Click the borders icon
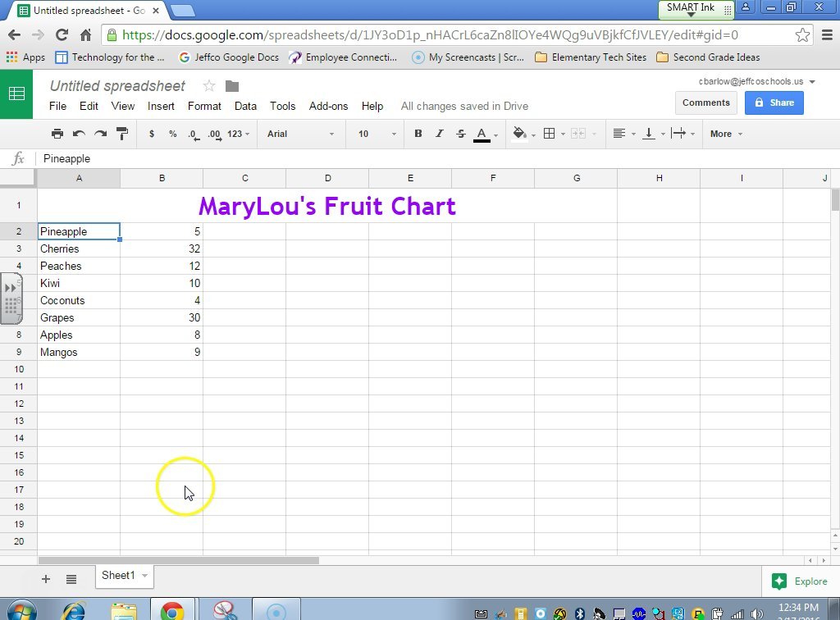Screen dimensions: 840x620 550,133
